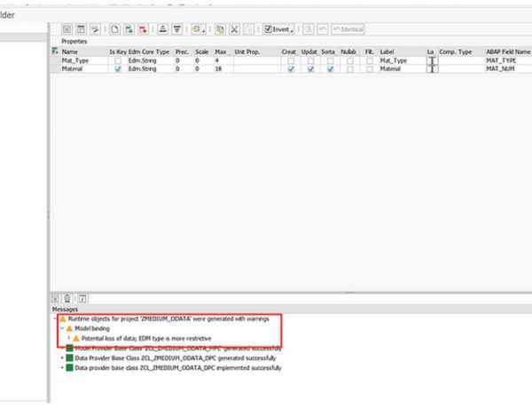Click the Append Row icon with green plus
This screenshot has width=532, height=408.
pyautogui.click(x=129, y=29)
